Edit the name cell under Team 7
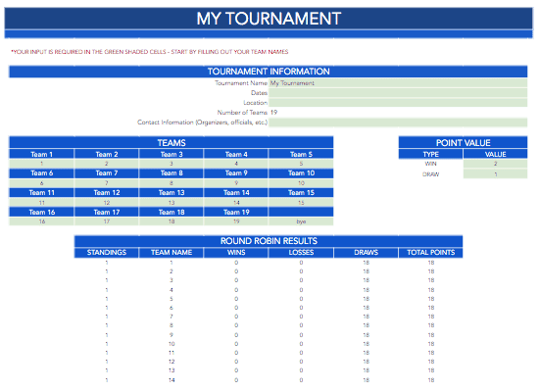Viewport: 540px width, 392px height. click(x=107, y=183)
